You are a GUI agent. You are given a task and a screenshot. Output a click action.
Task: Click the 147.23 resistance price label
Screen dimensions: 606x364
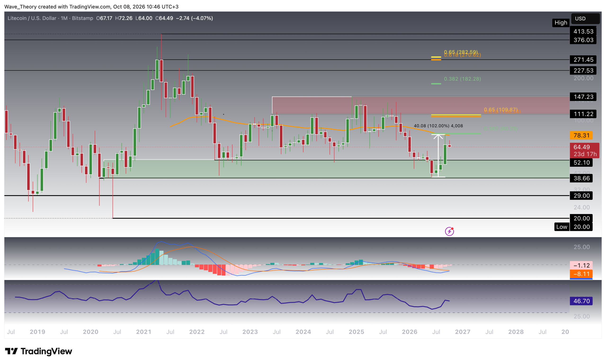583,97
